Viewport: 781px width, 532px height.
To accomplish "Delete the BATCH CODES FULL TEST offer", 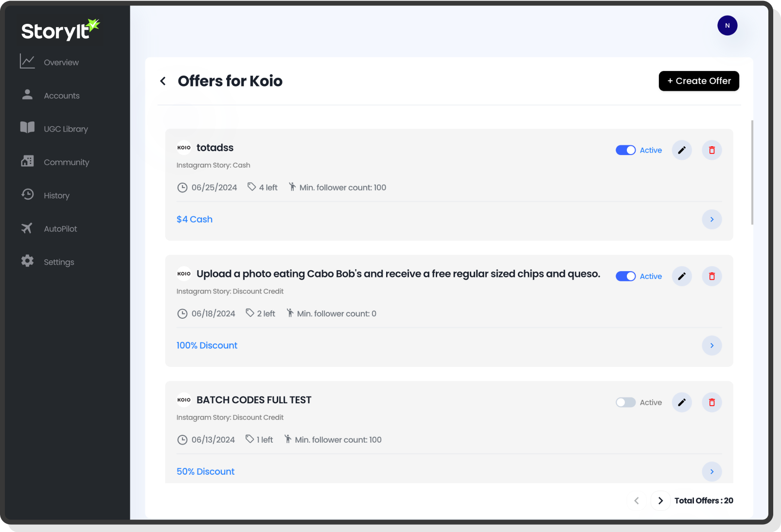I will click(x=711, y=402).
